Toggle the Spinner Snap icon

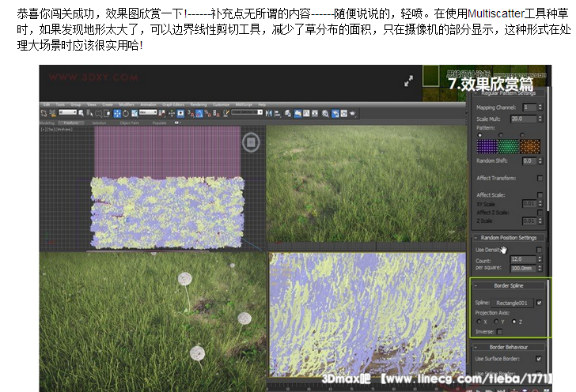click(x=216, y=113)
